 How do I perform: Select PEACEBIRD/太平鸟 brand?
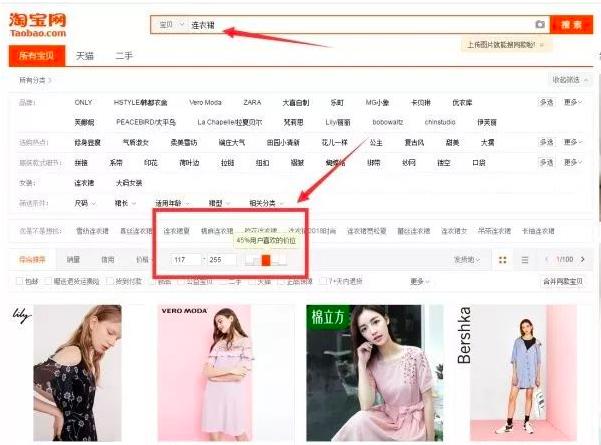pos(146,122)
